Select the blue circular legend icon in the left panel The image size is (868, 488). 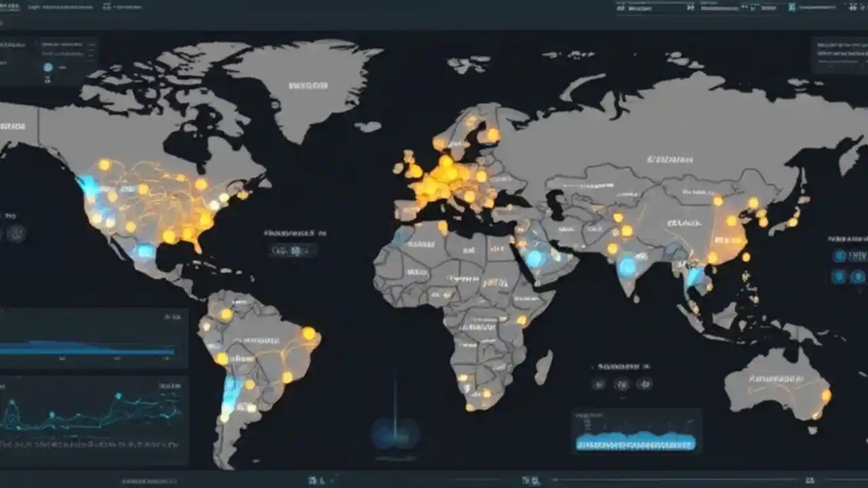(47, 67)
